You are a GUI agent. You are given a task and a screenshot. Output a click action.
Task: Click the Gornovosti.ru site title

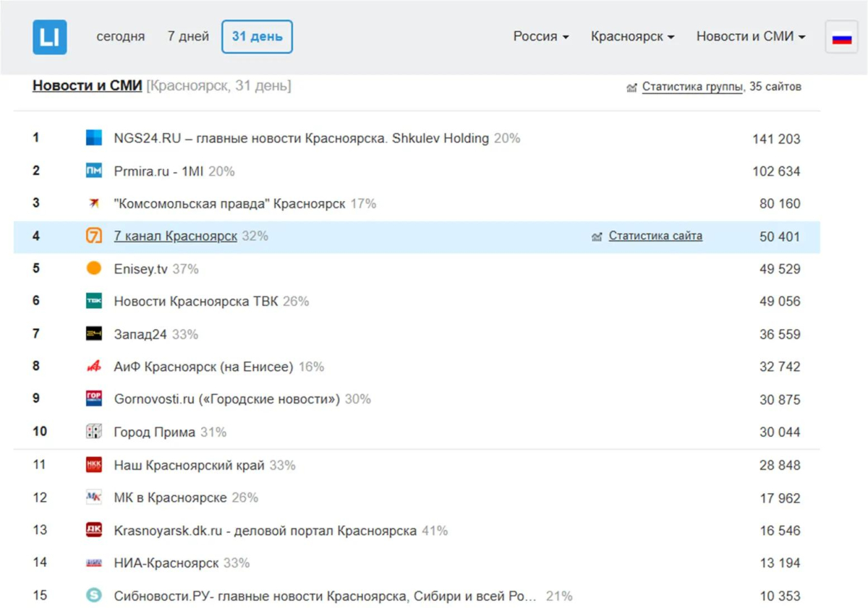pos(227,399)
